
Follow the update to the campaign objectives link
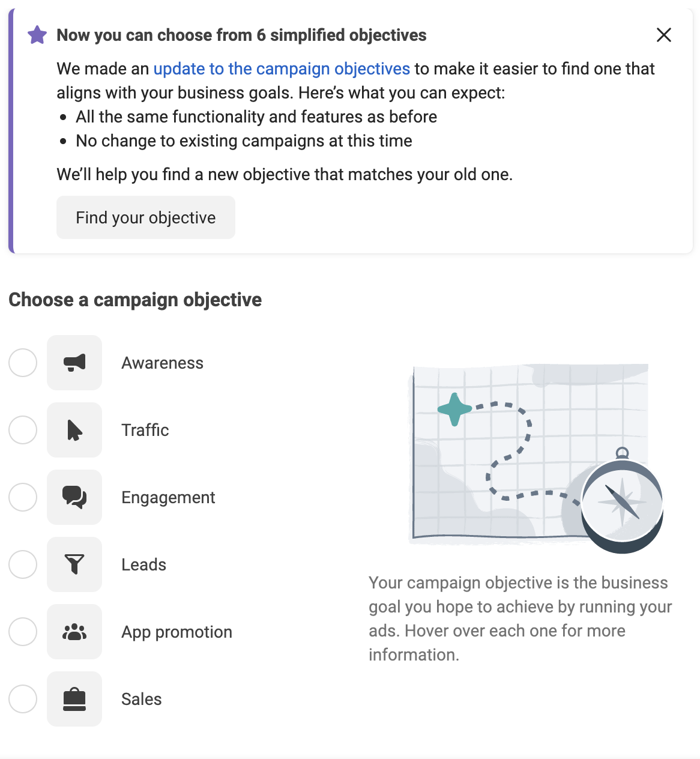[x=282, y=69]
